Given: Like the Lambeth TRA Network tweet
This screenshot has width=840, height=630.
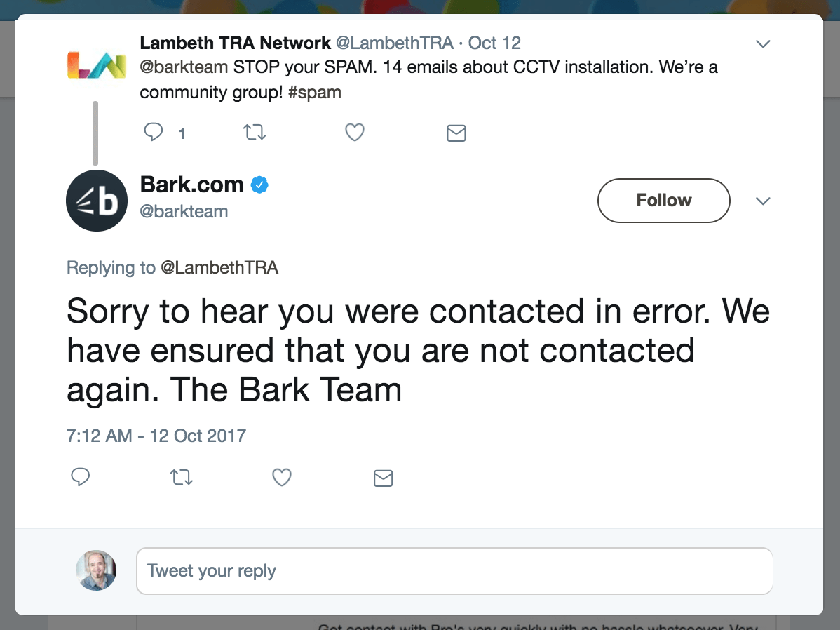Looking at the screenshot, I should [355, 132].
